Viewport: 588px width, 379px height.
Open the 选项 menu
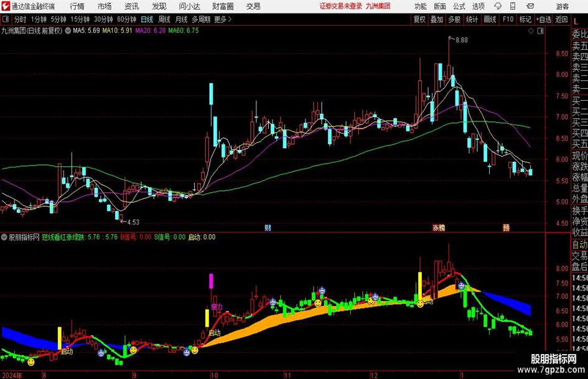(478, 6)
